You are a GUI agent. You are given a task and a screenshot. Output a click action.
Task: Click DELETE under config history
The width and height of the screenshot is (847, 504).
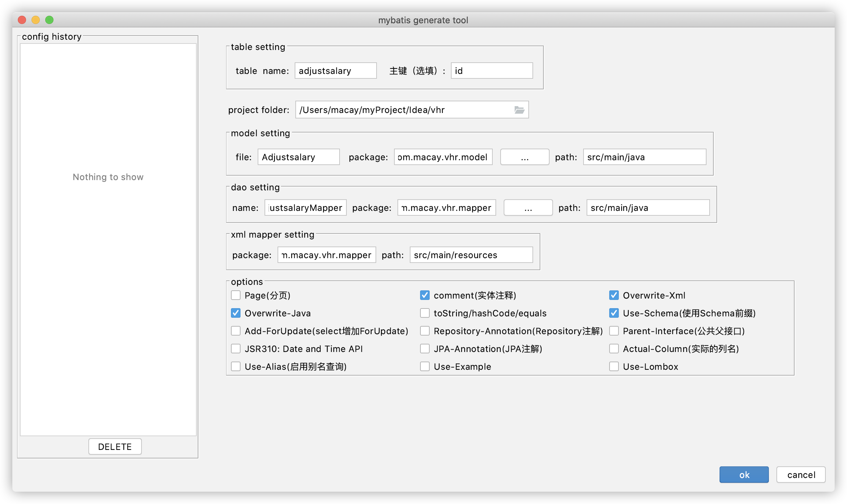point(115,446)
